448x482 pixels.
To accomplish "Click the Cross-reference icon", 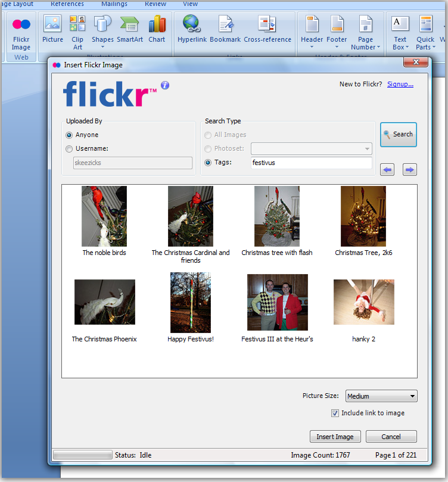I will tap(267, 29).
